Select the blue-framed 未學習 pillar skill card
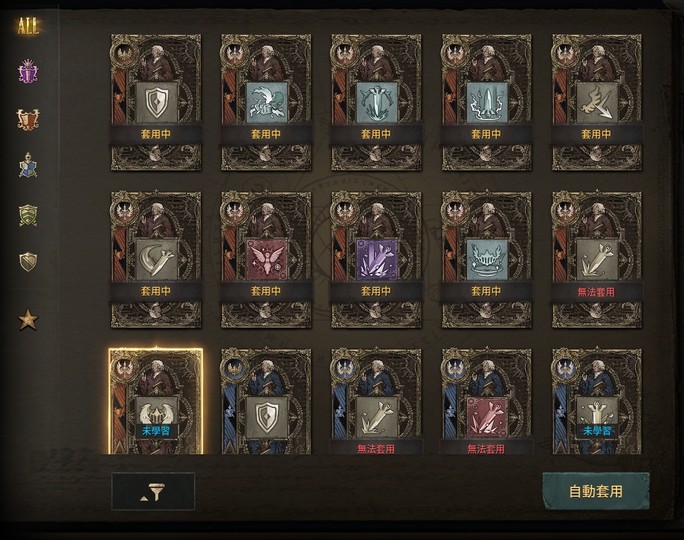 (x=597, y=401)
